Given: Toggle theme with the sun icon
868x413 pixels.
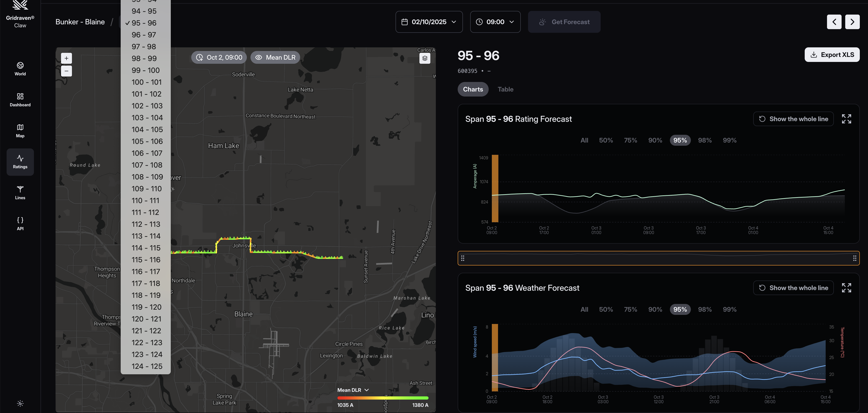Looking at the screenshot, I should 20,403.
